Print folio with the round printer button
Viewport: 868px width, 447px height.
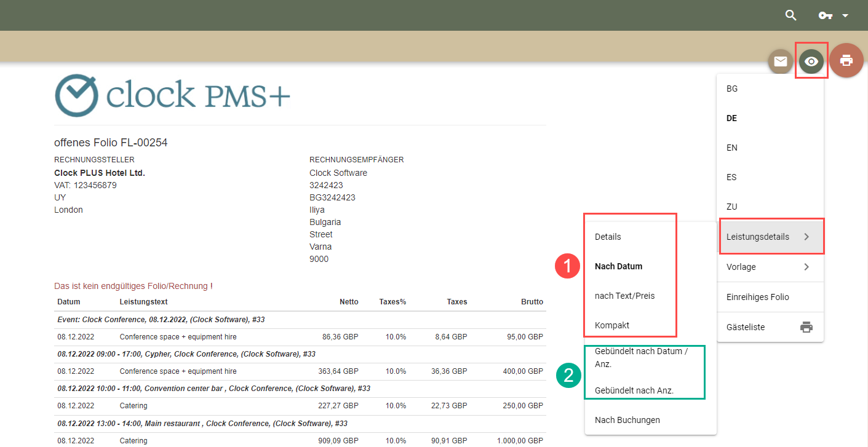846,60
